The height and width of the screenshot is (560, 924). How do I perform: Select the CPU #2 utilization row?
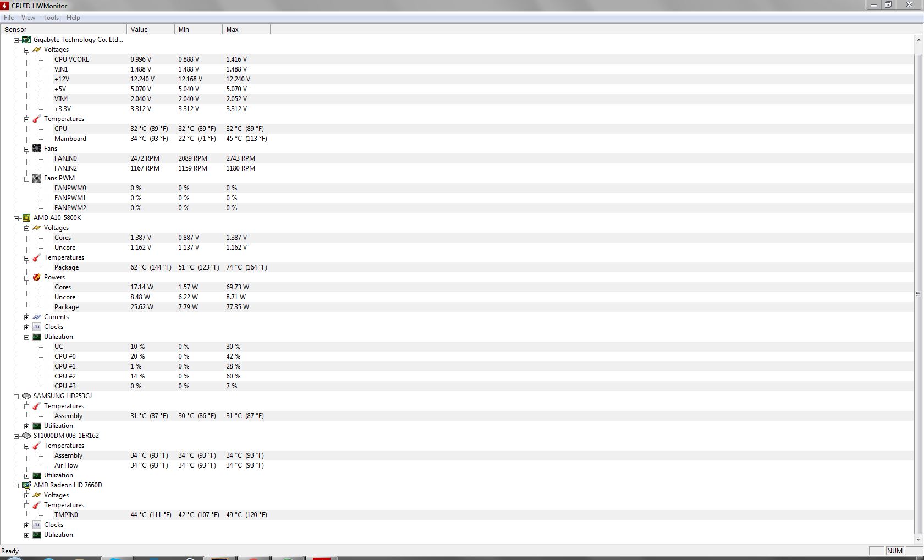457,376
